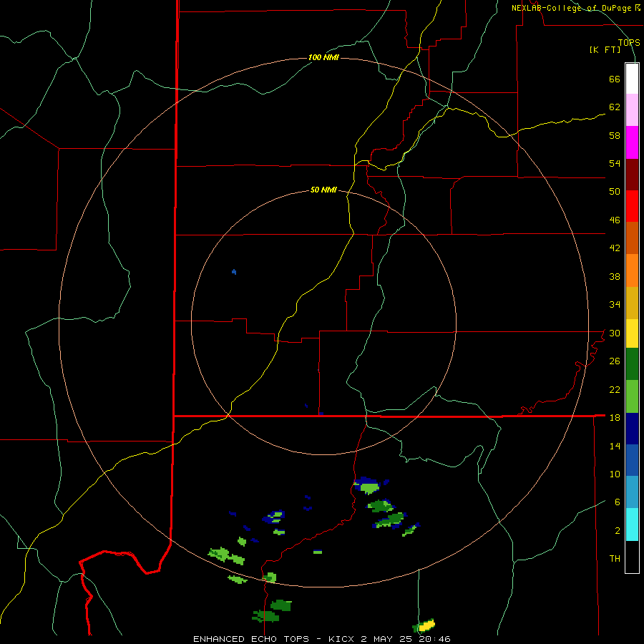Pick the navy blue legend segment
The width and height of the screenshot is (644, 644).
tap(632, 429)
